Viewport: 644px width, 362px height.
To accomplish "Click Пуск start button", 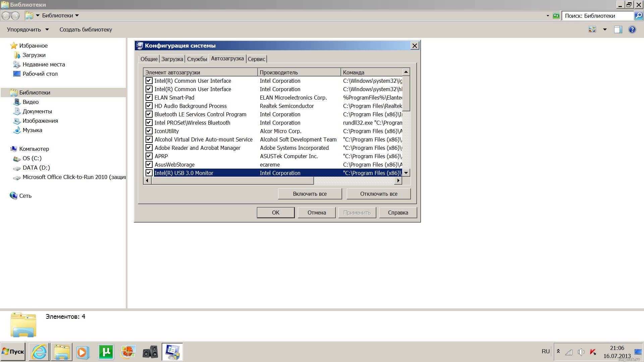I will click(13, 352).
